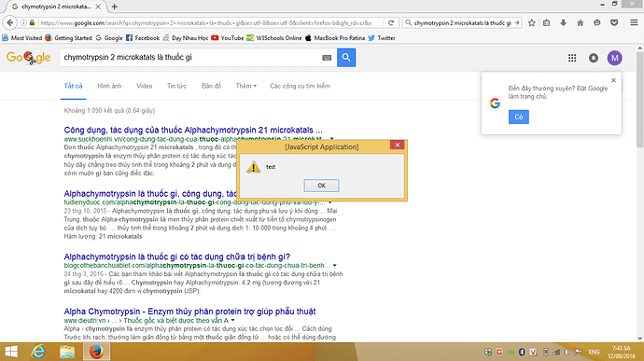Screen dimensions: 644x361
Task: Expand dropdown arrow beside blogcothebanchuabiet URL
Action: [335, 265]
